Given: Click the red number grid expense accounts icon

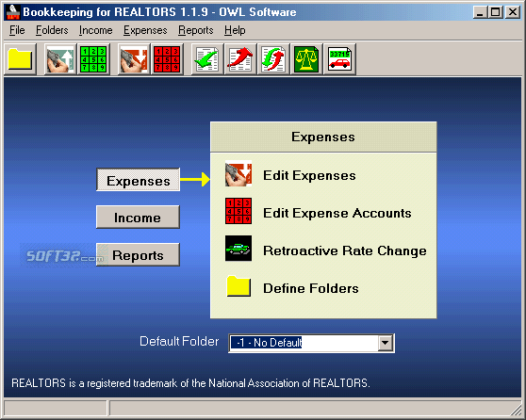Looking at the screenshot, I should (x=167, y=59).
